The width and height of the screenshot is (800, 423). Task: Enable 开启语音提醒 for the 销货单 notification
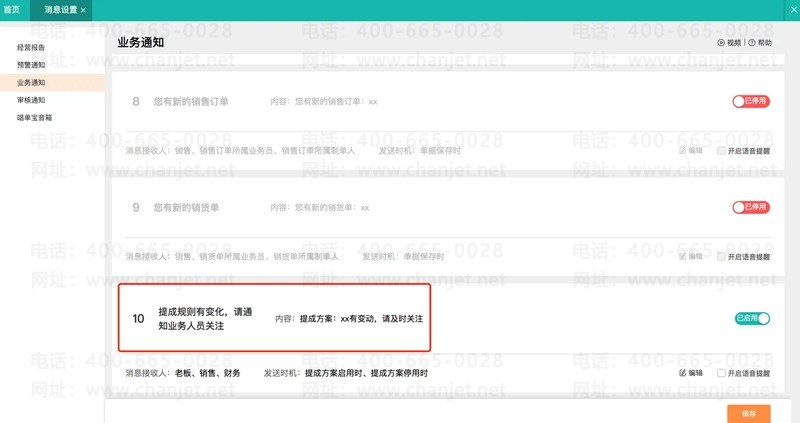coord(721,257)
